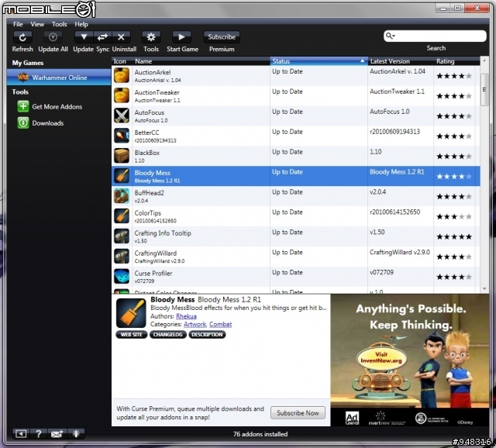
Task: Open the Help menu
Action: (81, 24)
